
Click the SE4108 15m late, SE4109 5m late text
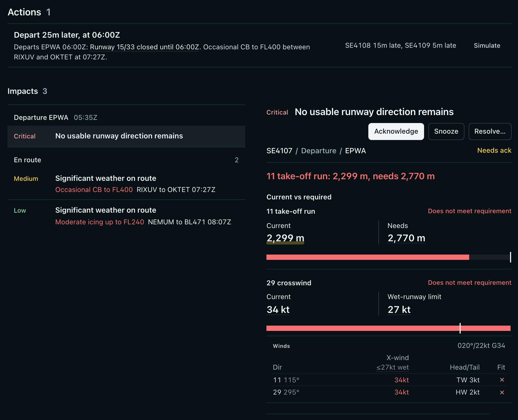400,45
